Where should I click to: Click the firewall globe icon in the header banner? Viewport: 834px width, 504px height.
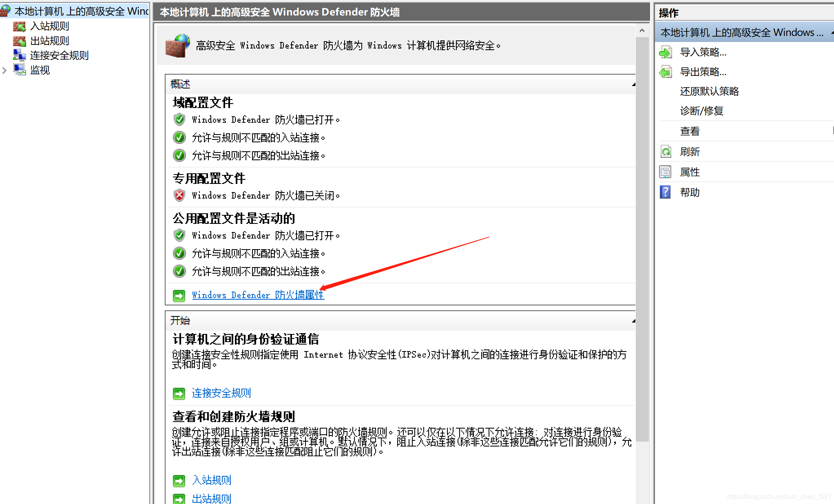(x=178, y=45)
